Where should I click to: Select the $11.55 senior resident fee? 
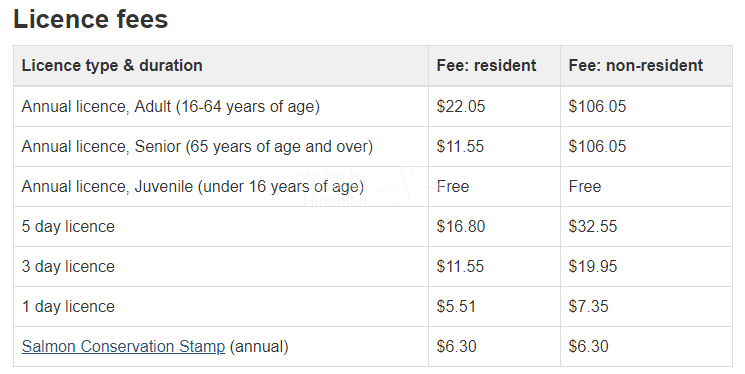point(460,146)
